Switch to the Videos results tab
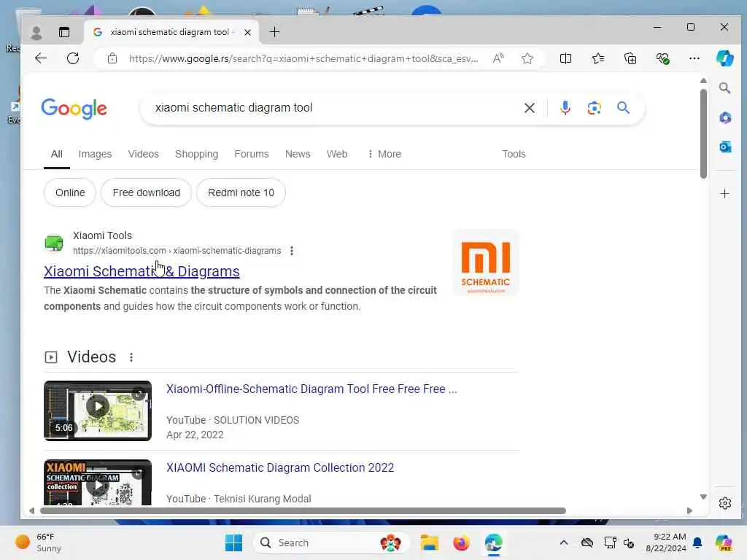The height and width of the screenshot is (560, 747). click(x=144, y=155)
